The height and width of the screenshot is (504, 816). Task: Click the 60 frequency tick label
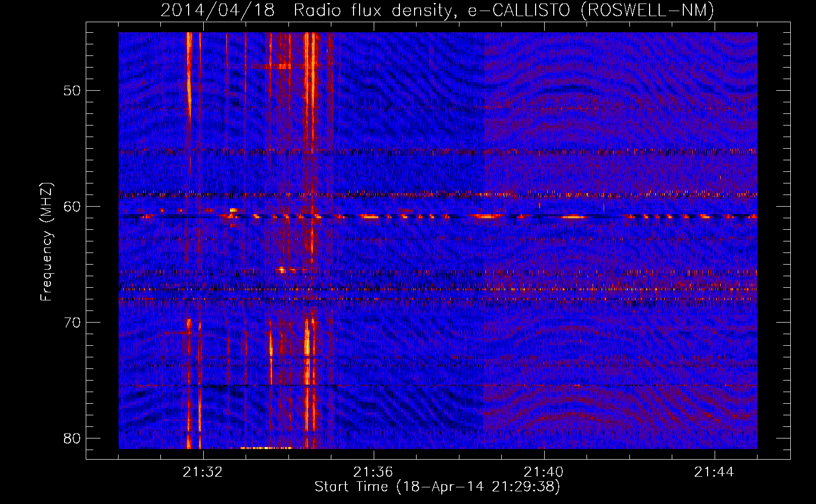point(73,207)
